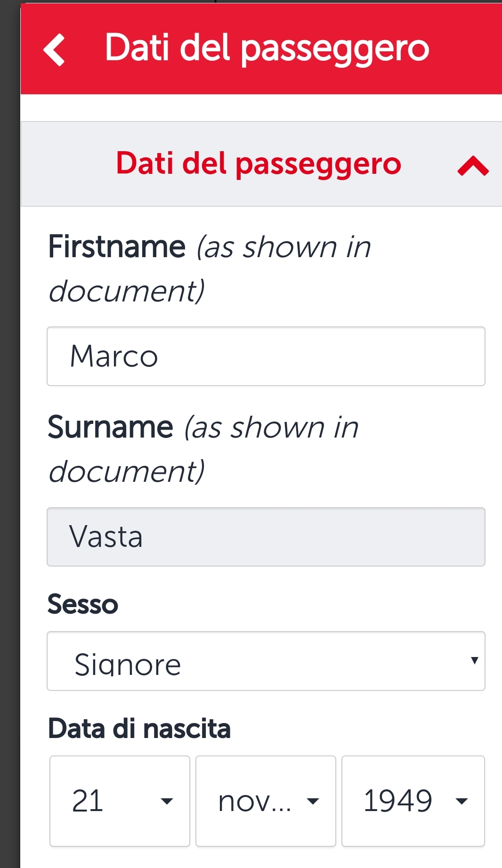Viewport: 502px width, 868px height.
Task: Click the white page title in red bar
Action: [x=267, y=48]
